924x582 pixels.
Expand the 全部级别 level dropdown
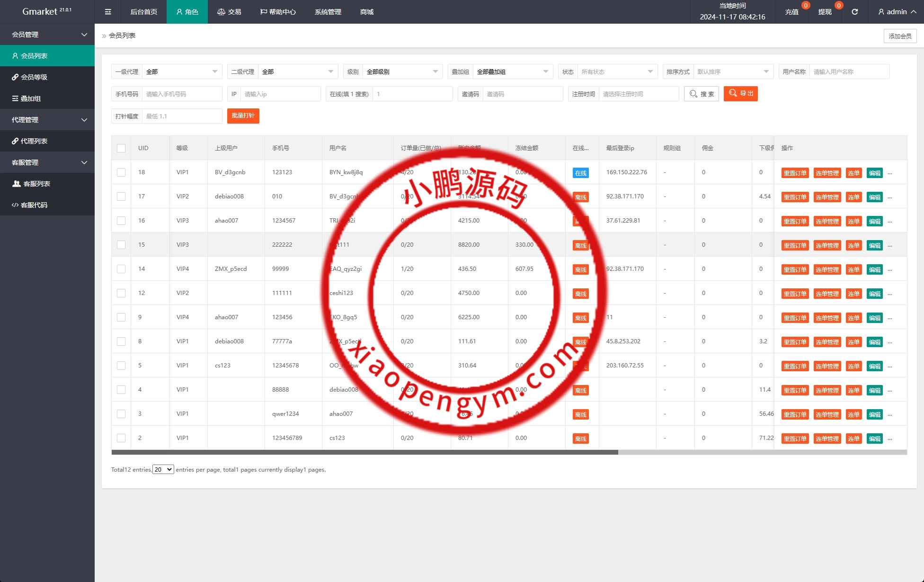point(402,72)
